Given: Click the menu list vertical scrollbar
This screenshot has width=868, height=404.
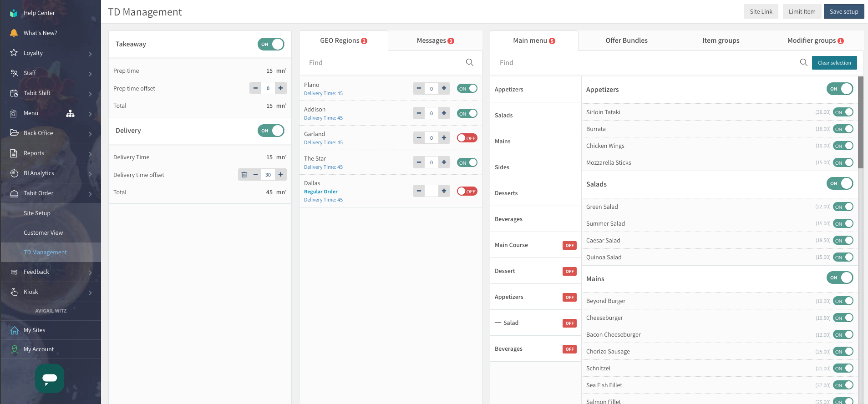Looking at the screenshot, I should pos(860,123).
